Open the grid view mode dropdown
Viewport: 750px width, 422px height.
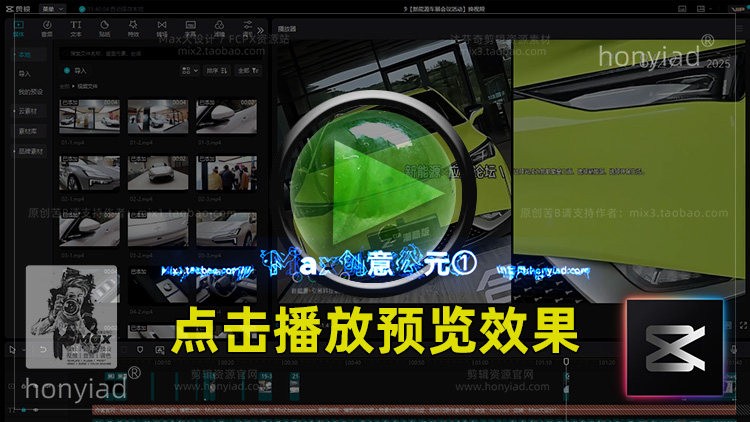(x=189, y=71)
